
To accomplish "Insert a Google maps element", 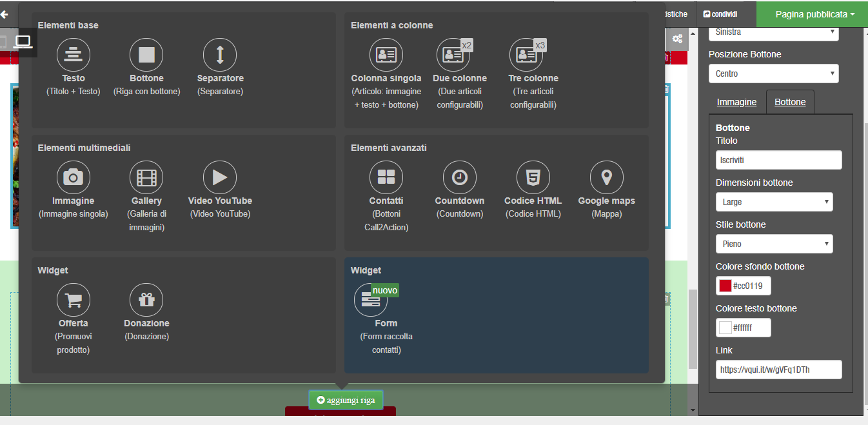I will pyautogui.click(x=606, y=178).
